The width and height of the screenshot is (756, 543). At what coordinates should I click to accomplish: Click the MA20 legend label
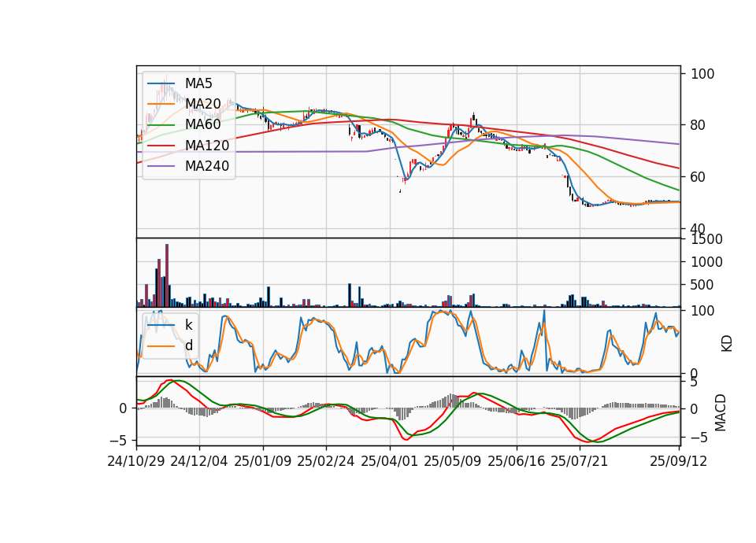click(x=202, y=104)
